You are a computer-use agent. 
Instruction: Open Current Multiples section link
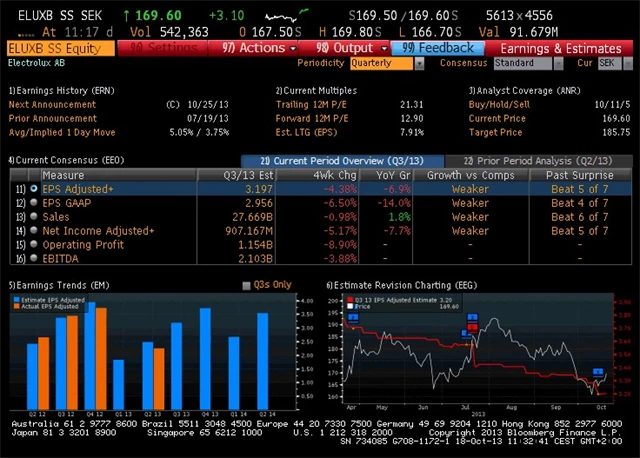tap(316, 91)
